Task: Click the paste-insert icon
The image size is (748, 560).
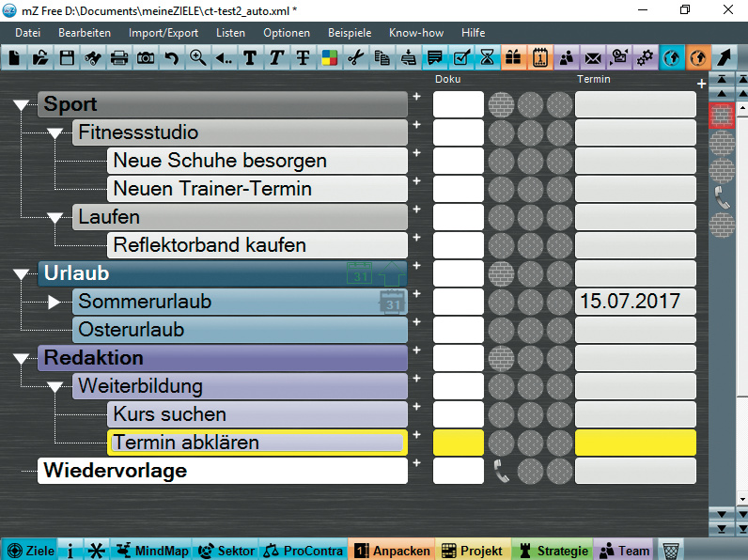Action: (408, 57)
